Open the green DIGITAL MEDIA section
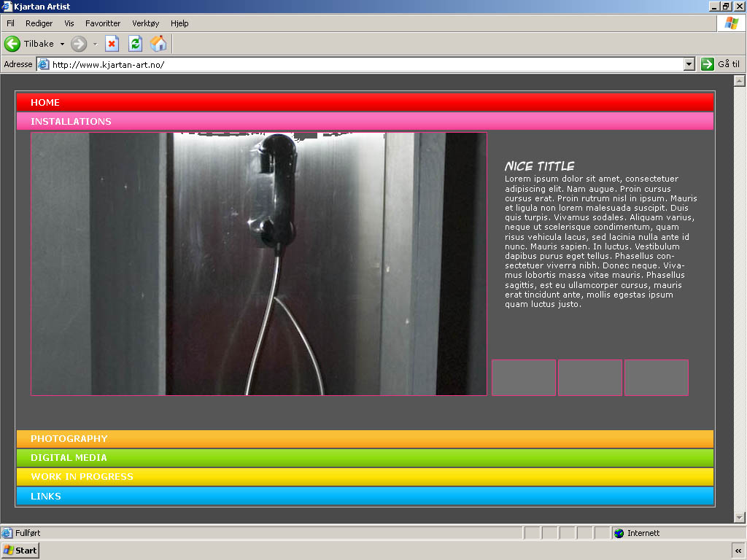Image resolution: width=747 pixels, height=560 pixels. click(365, 458)
